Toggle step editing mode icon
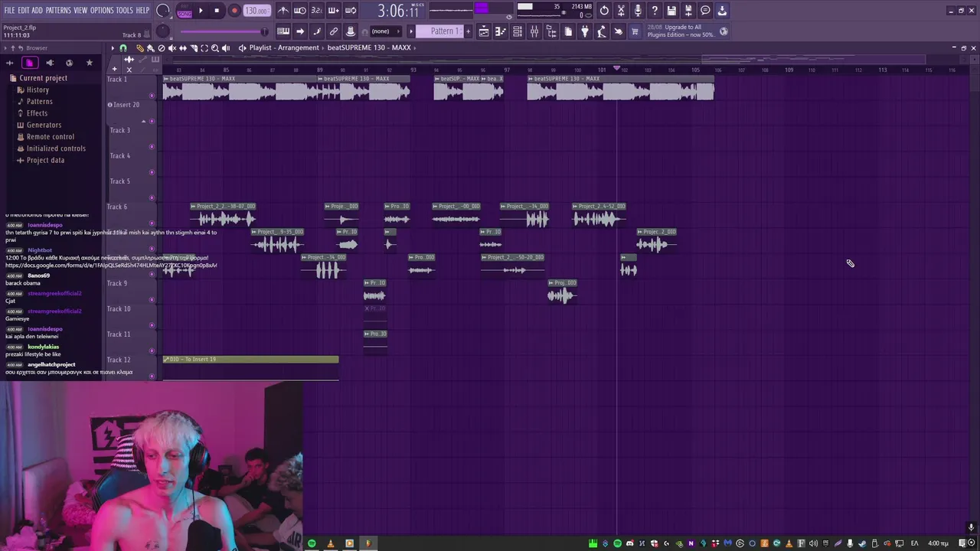 pyautogui.click(x=317, y=31)
